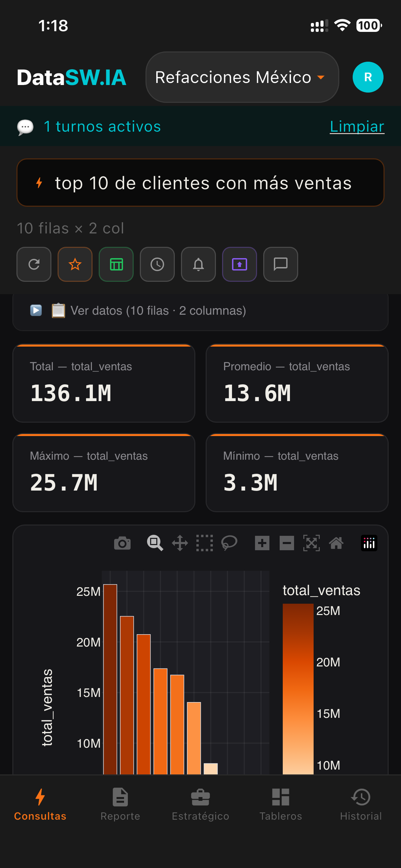Expand Ver datos disclosure triangle

pyautogui.click(x=36, y=310)
